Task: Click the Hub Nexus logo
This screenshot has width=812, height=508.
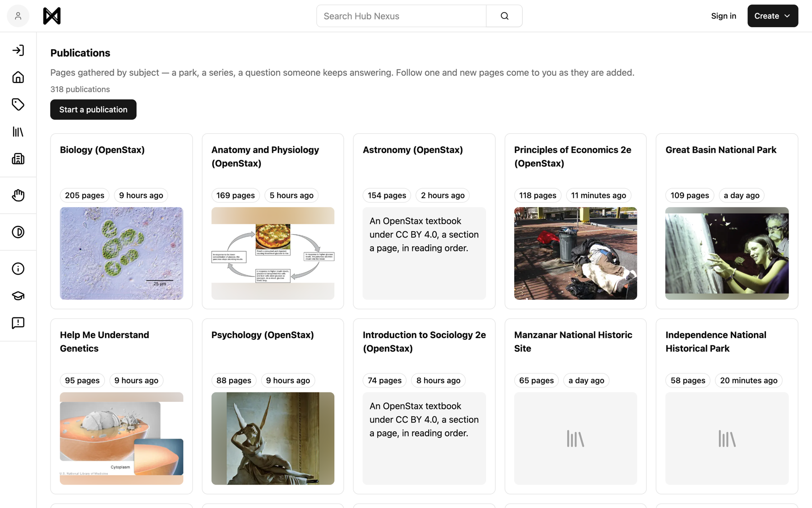Action: (x=52, y=16)
